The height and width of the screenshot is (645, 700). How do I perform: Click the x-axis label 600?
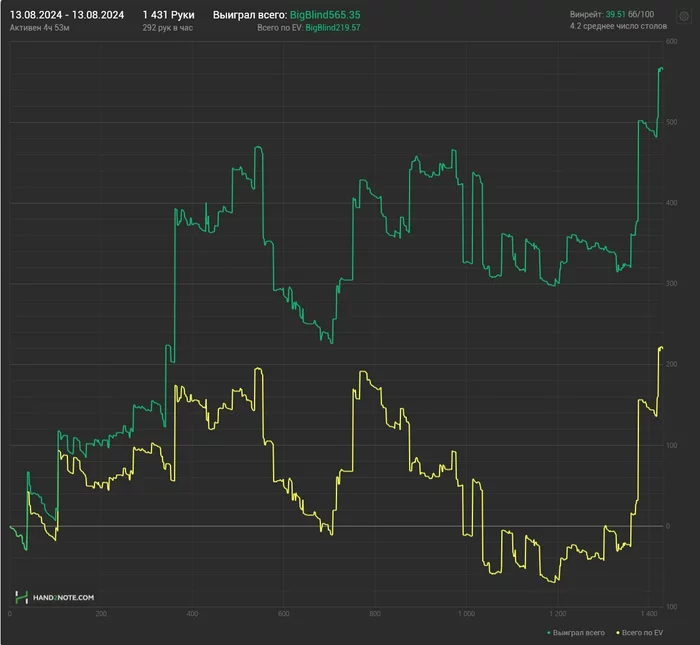[x=283, y=614]
